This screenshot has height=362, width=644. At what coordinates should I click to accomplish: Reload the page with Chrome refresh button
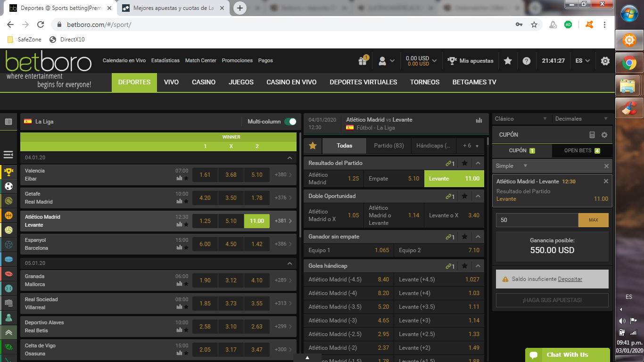(x=41, y=25)
